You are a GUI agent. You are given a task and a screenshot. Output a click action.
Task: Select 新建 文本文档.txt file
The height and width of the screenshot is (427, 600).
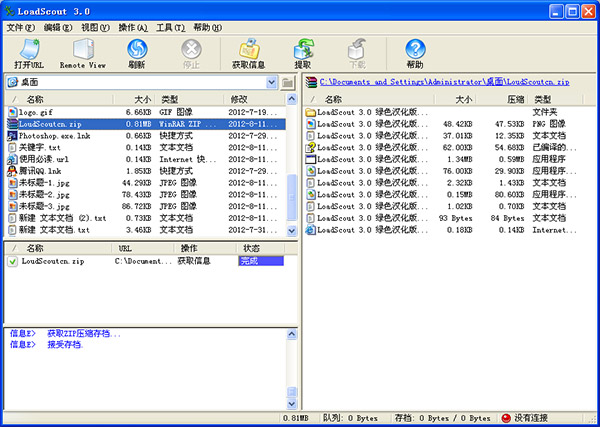coord(146,230)
